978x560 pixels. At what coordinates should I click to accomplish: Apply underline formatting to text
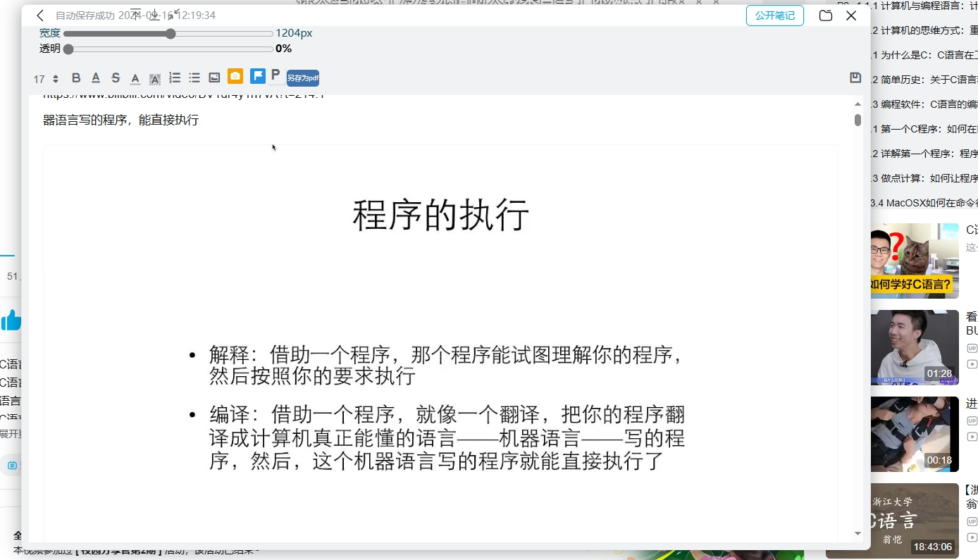point(96,78)
